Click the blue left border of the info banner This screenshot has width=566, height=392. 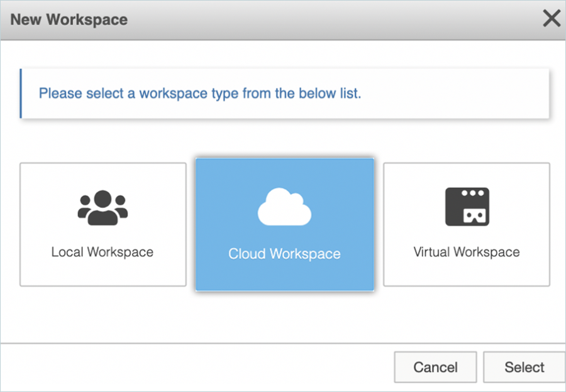[x=21, y=94]
